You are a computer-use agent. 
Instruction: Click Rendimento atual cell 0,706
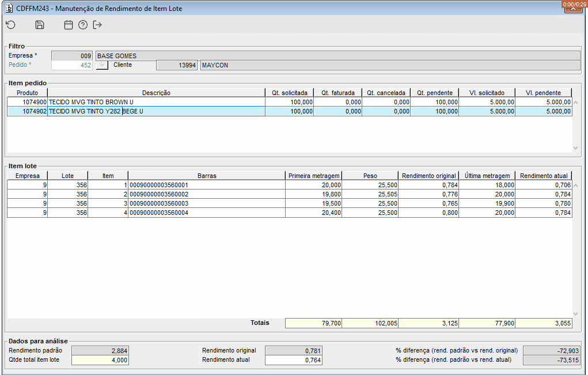[544, 185]
